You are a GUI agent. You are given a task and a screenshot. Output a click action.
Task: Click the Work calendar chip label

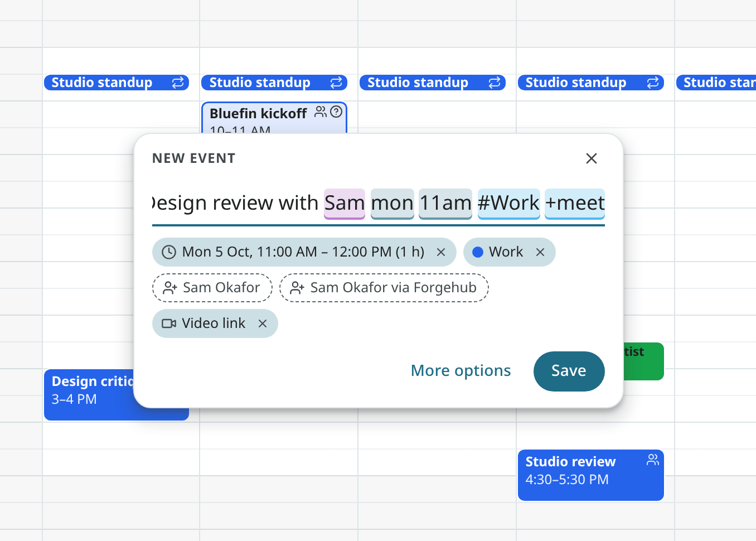coord(506,252)
